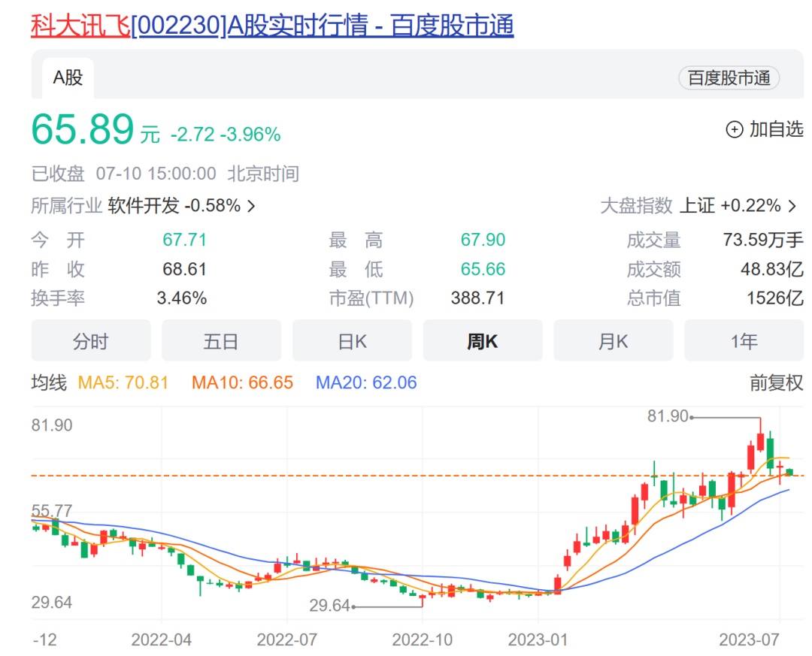
Task: Click the 65.89 current price value
Action: [83, 129]
